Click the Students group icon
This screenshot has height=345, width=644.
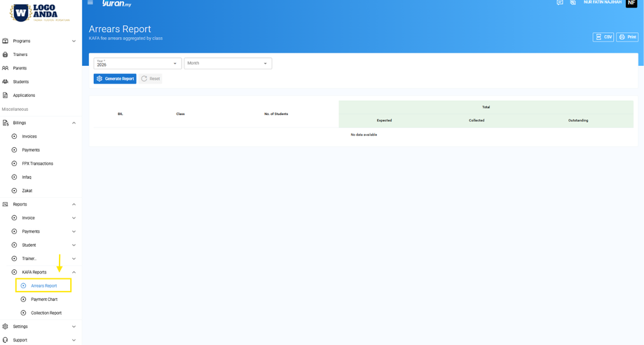[6, 82]
